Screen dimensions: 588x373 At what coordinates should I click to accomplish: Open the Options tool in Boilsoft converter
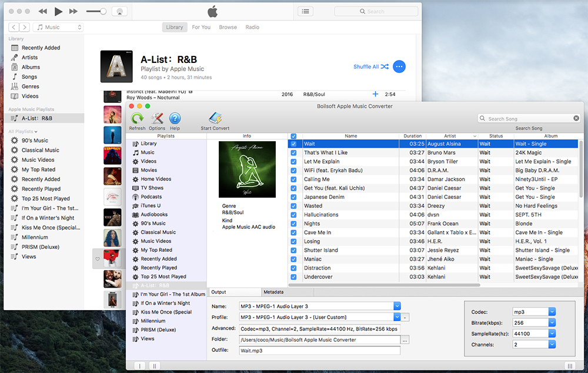(x=157, y=119)
